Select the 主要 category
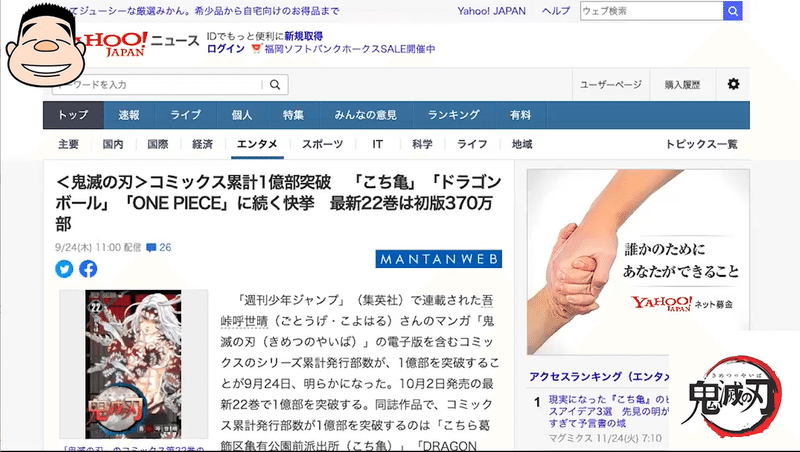 (68, 144)
